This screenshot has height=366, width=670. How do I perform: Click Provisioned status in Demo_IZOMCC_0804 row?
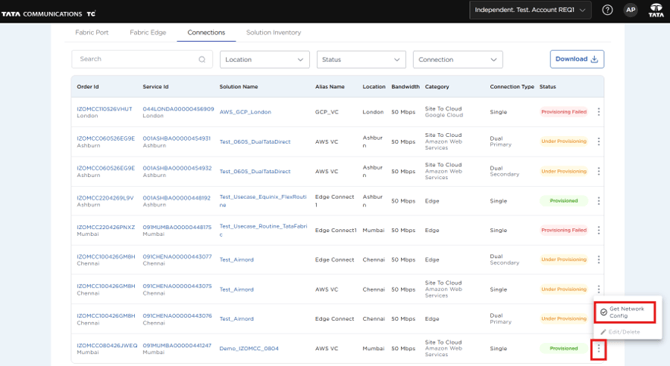click(564, 348)
